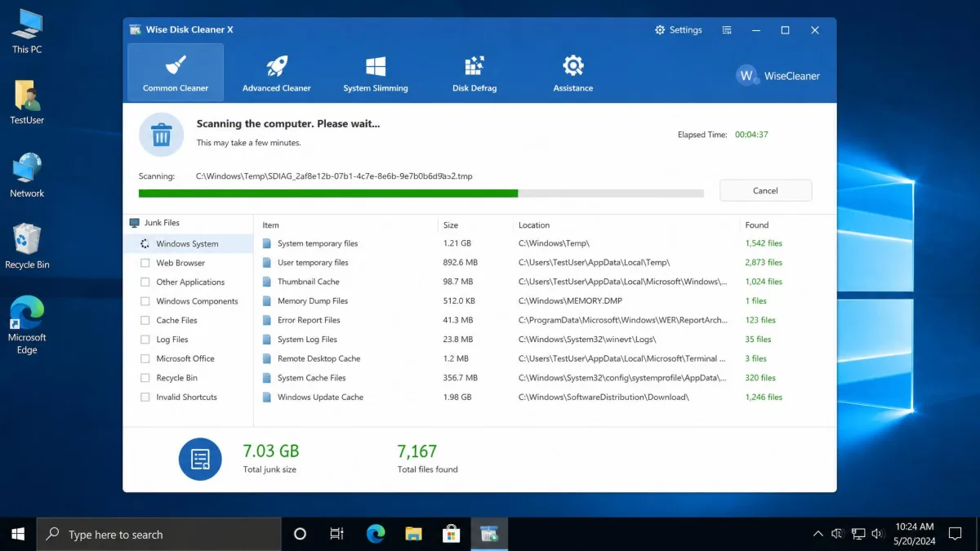Click the User temporary files row icon
The height and width of the screenshot is (551, 980).
point(267,263)
